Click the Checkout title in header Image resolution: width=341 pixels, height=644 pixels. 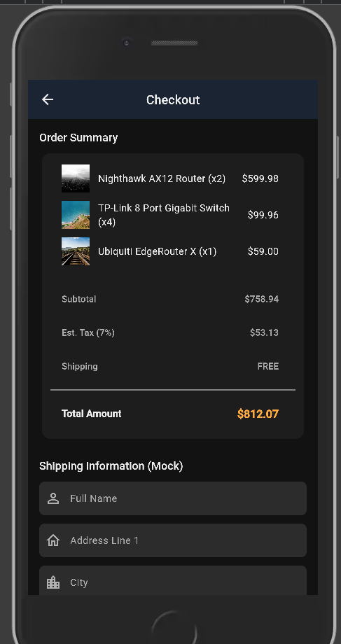(x=173, y=100)
